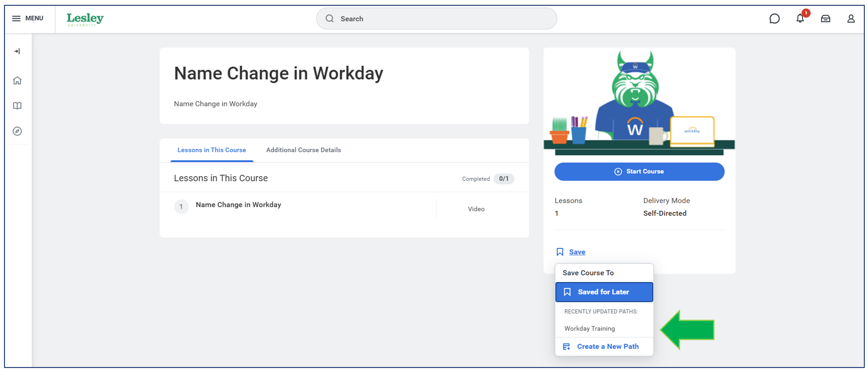The height and width of the screenshot is (372, 868).
Task: Click the RECENTLY UPDATED PATHS label
Action: click(601, 311)
